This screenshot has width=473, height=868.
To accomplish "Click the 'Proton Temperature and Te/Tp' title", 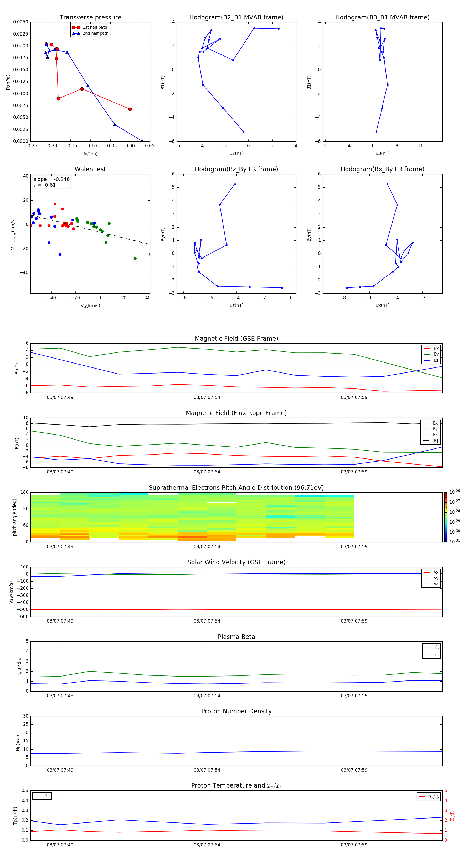I will point(236,786).
